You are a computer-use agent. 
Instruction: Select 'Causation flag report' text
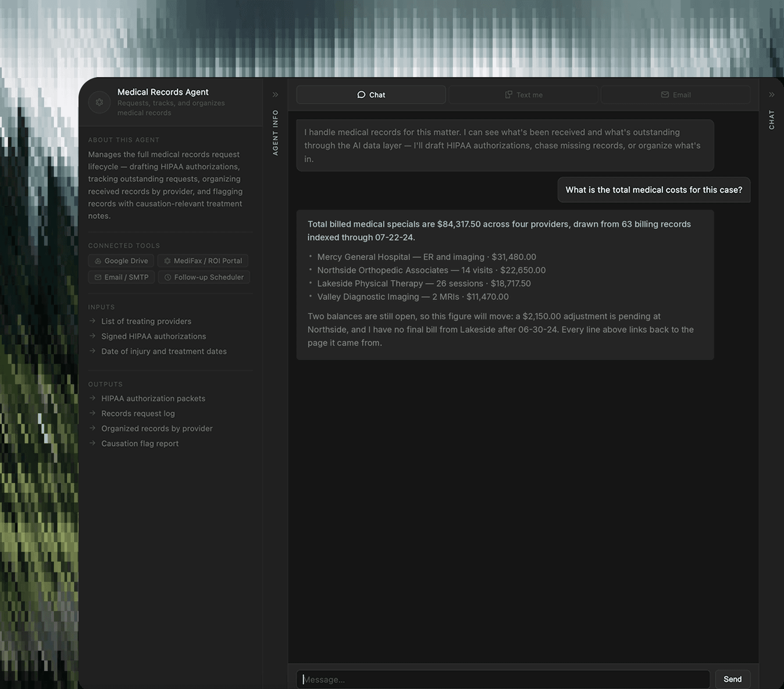pos(140,444)
